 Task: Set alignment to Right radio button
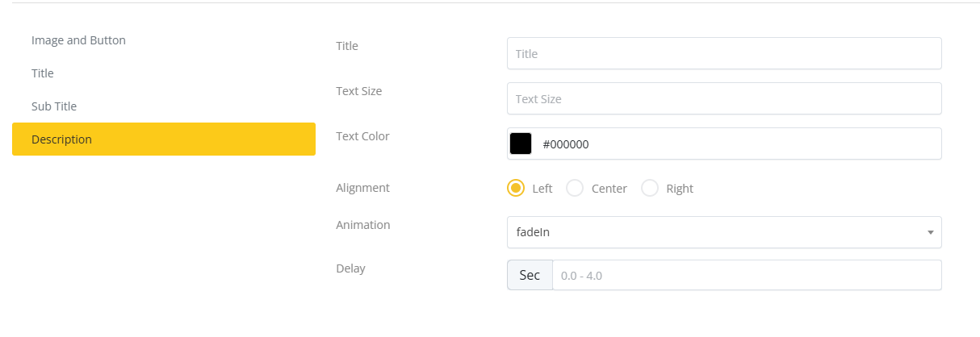pos(650,189)
